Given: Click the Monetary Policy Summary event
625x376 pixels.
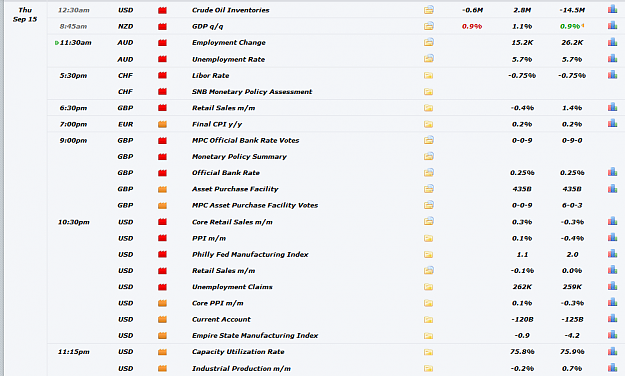Looking at the screenshot, I should click(x=240, y=157).
